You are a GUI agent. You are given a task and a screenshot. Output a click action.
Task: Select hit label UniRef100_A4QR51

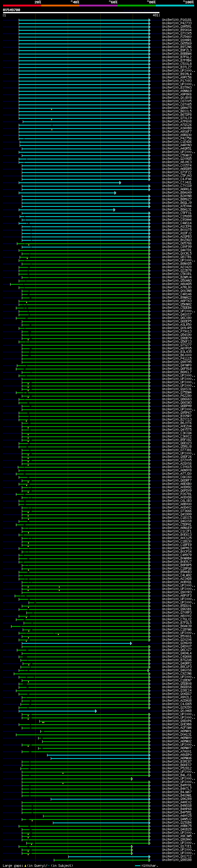click(177, 149)
